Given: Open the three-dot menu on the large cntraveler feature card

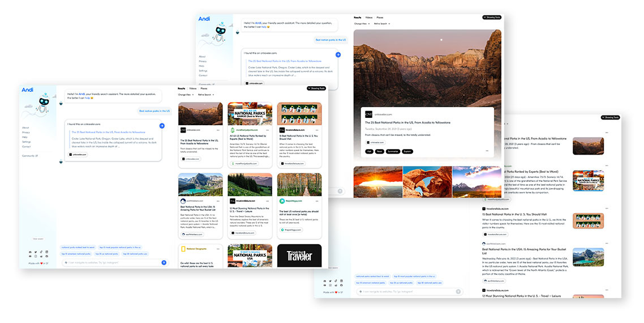Looking at the screenshot, I should [x=487, y=151].
